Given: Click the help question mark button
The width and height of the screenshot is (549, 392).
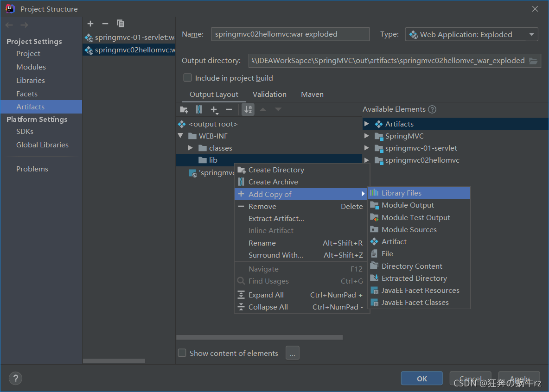Looking at the screenshot, I should click(15, 379).
